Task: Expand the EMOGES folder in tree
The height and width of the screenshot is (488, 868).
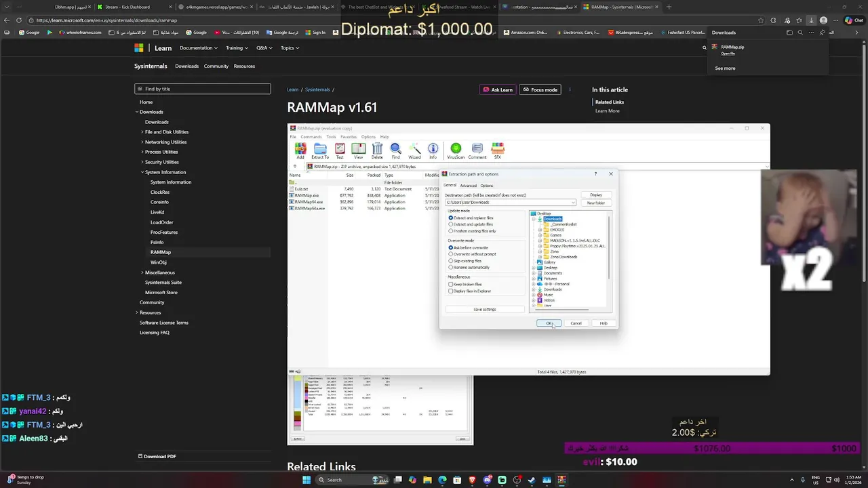Action: (x=540, y=230)
